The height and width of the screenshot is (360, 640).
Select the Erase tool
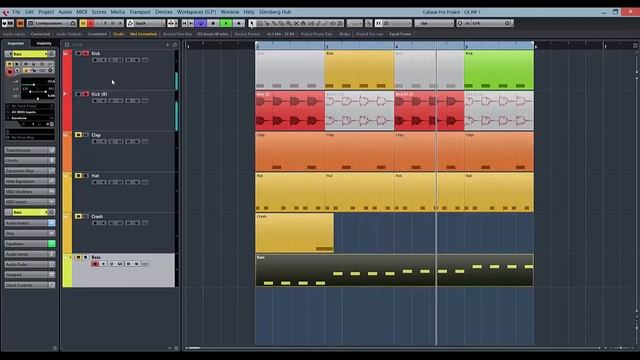[x=282, y=23]
